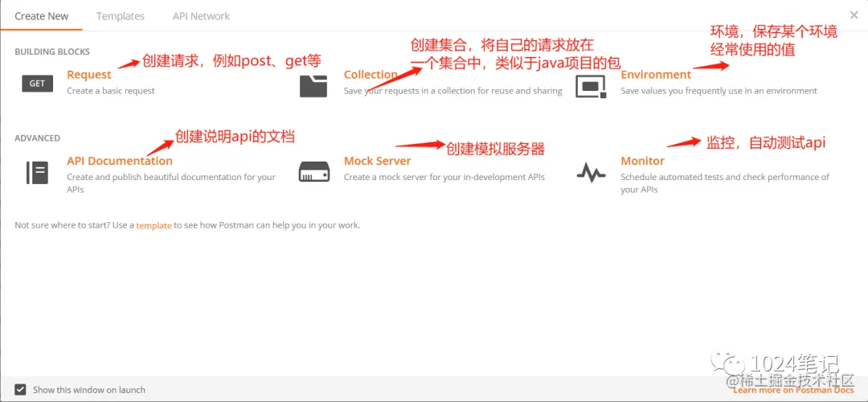Click 'Create a basic request' description
The image size is (868, 402).
111,91
